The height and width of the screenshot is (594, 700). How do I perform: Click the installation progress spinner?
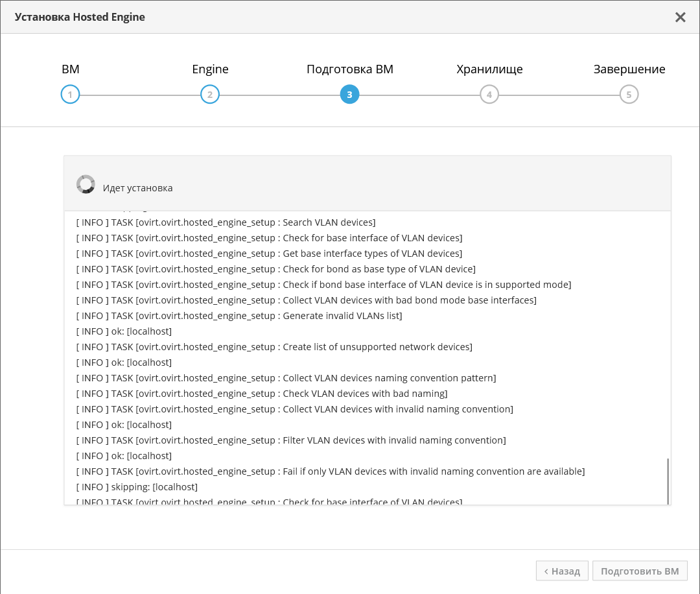coord(86,184)
